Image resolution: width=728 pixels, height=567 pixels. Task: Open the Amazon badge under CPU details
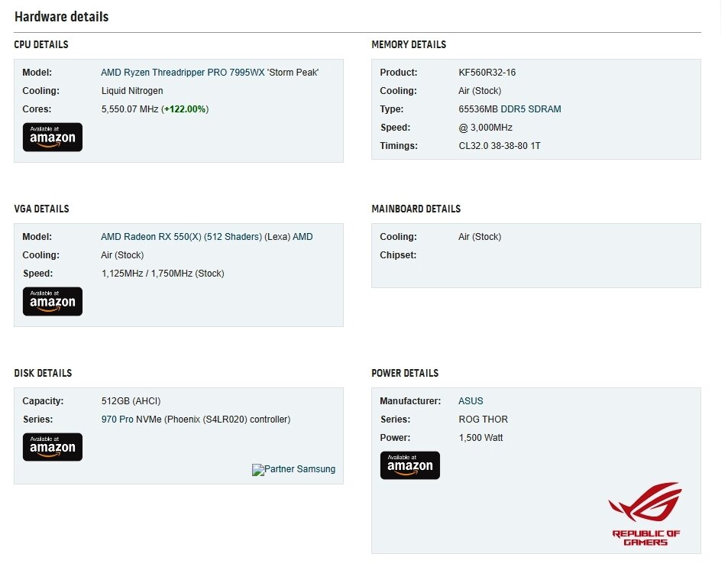coord(53,137)
